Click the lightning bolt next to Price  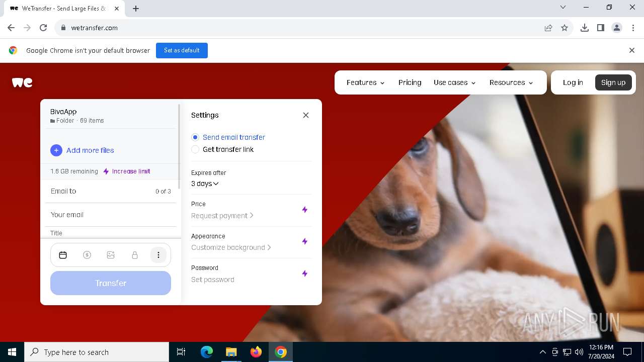click(x=304, y=210)
